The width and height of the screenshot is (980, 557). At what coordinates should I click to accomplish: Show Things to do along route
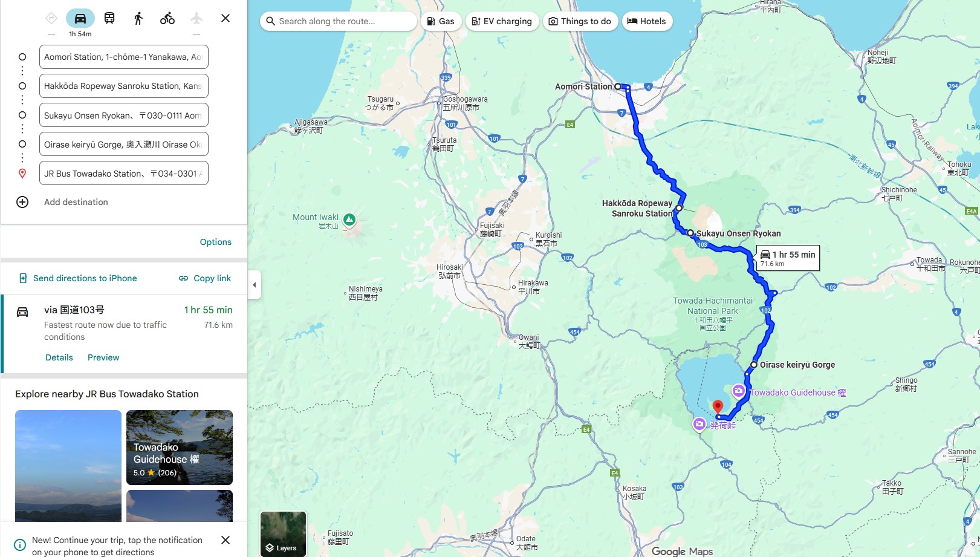coord(580,21)
